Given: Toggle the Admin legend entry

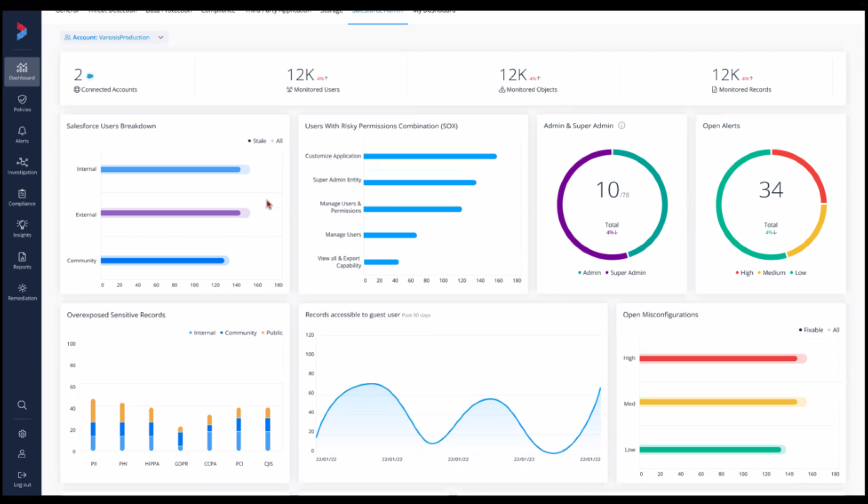Looking at the screenshot, I should [x=590, y=273].
